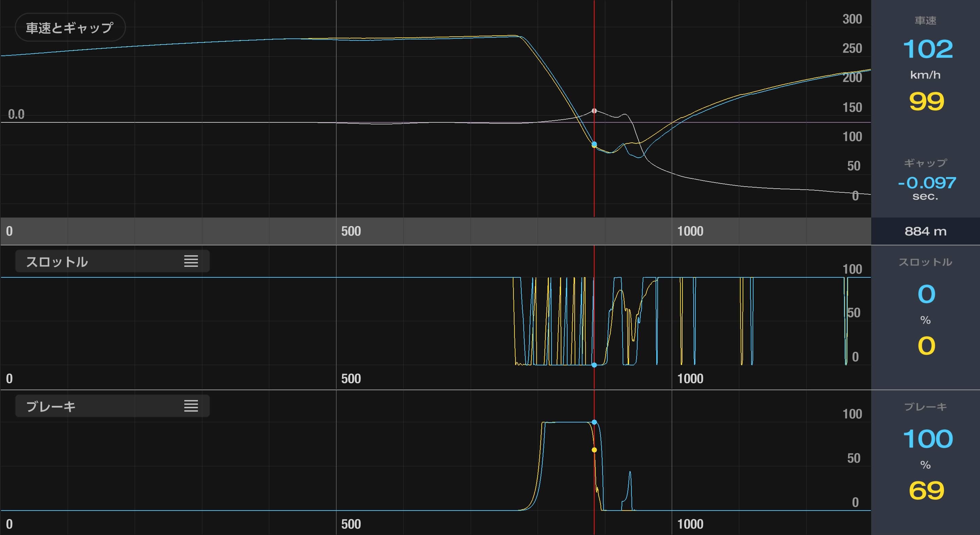Click blue throttle marker at zero percent
The image size is (980, 535).
(594, 365)
